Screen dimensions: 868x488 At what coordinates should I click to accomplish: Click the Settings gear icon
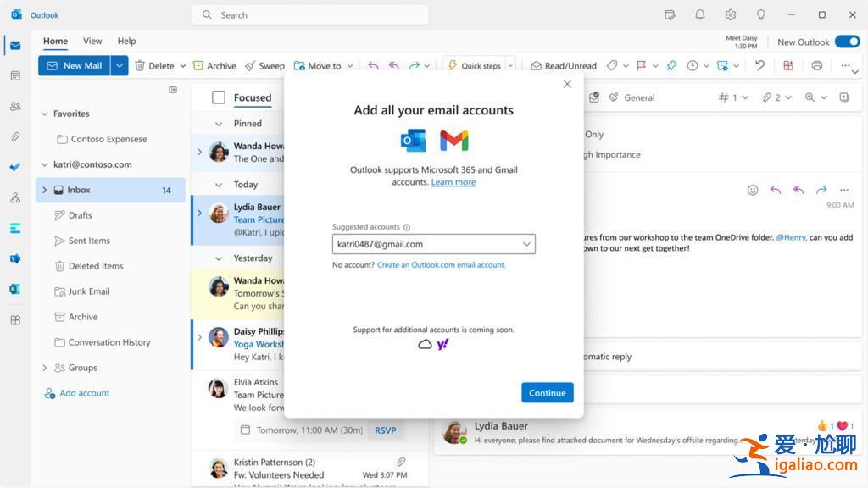coord(730,14)
